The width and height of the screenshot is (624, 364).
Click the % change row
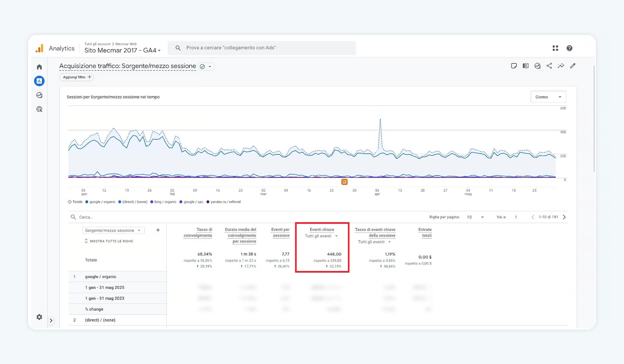coord(118,309)
